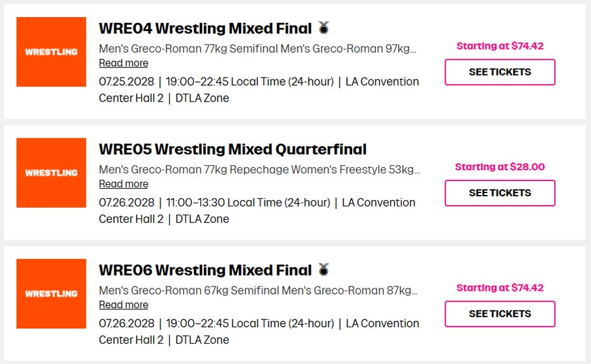Viewport: 591px width, 364px height.
Task: Open the WRE05 Wrestling Mixed Quarterfinal title
Action: tap(233, 149)
